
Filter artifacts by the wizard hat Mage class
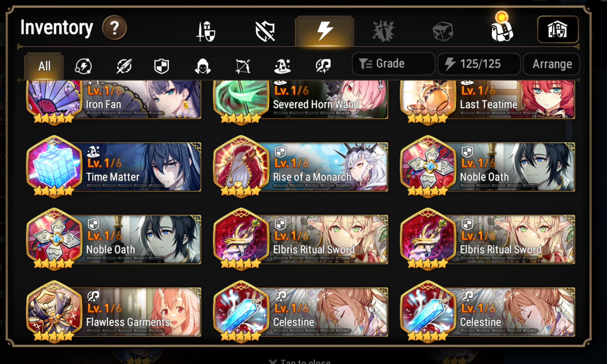(283, 66)
